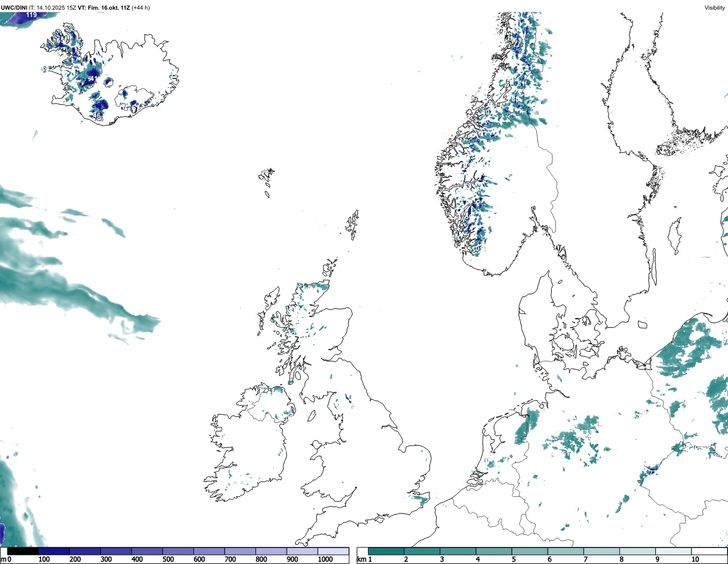Select the 6–7 km legend swatch
The width and height of the screenshot is (728, 564).
click(x=566, y=551)
